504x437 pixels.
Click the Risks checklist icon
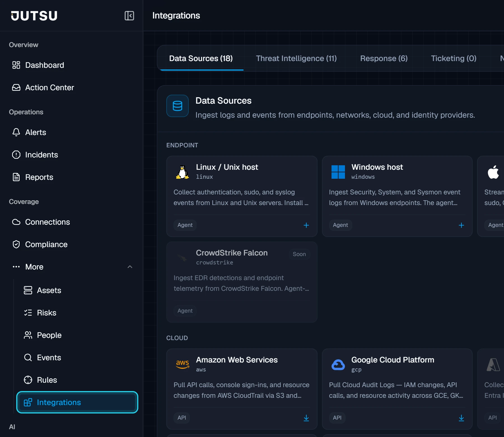(28, 313)
